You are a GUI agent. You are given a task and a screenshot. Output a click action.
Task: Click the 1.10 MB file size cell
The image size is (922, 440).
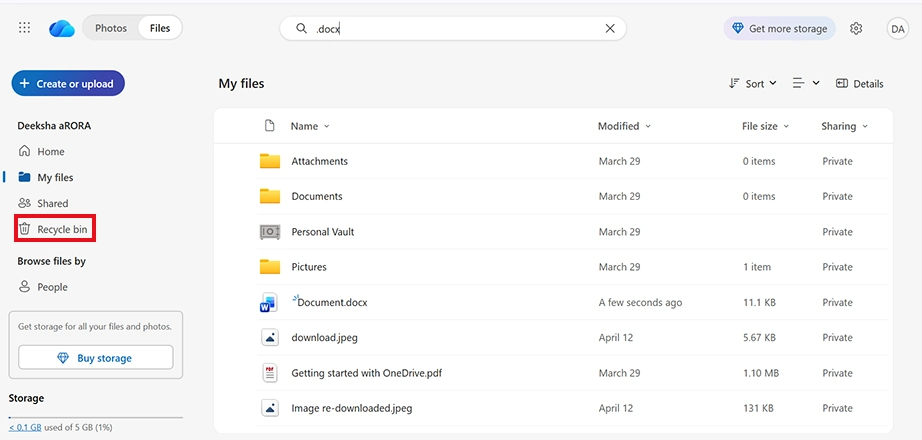(x=761, y=373)
